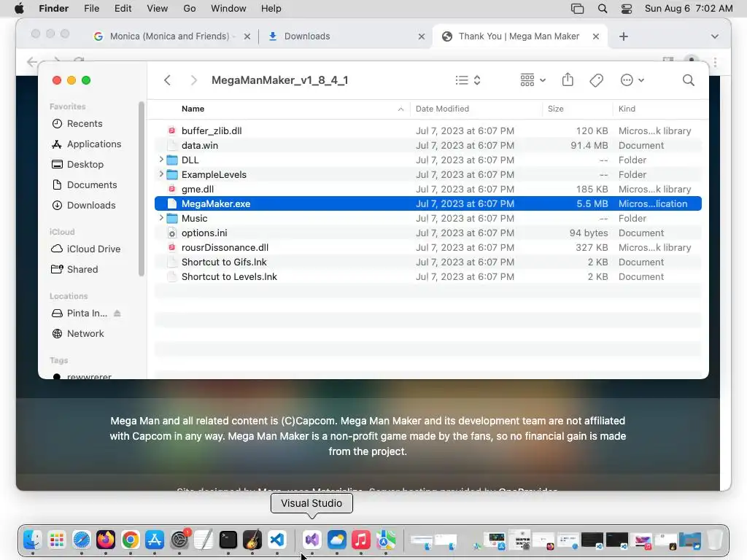Open the Go menu
Viewport: 747px width, 560px height.
pos(190,9)
